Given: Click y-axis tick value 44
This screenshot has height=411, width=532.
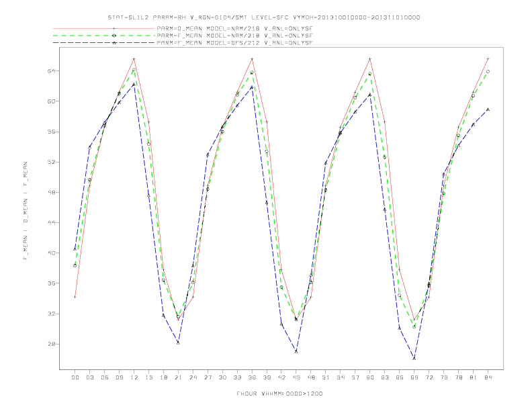Looking at the screenshot, I should tap(52, 222).
